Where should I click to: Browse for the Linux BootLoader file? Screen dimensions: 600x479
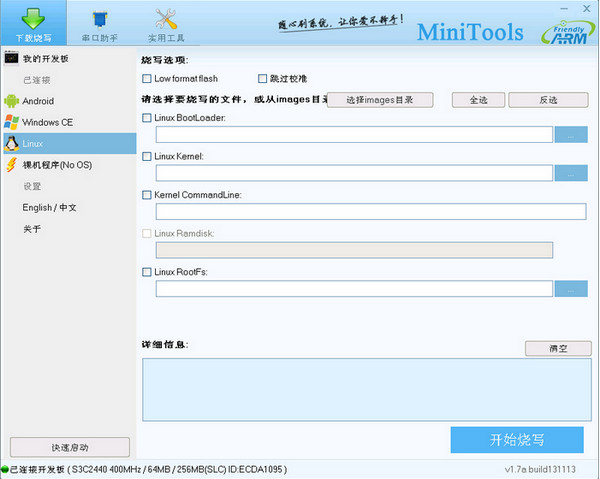[x=571, y=135]
